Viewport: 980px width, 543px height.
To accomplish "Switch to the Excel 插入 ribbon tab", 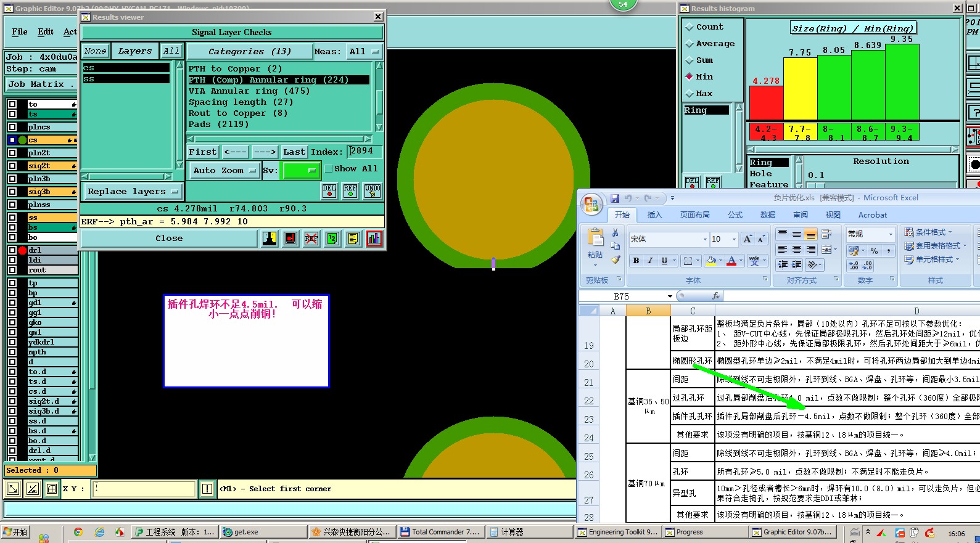I will click(x=654, y=215).
